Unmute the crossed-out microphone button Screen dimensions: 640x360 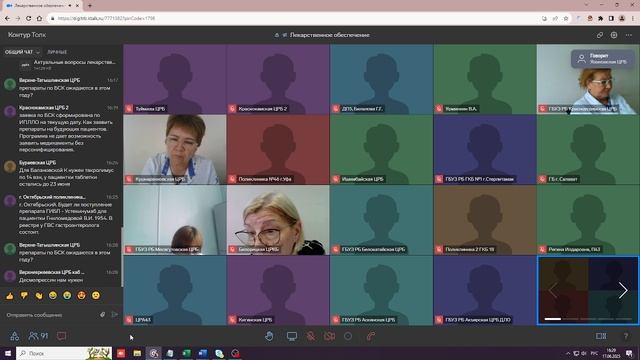(311, 336)
